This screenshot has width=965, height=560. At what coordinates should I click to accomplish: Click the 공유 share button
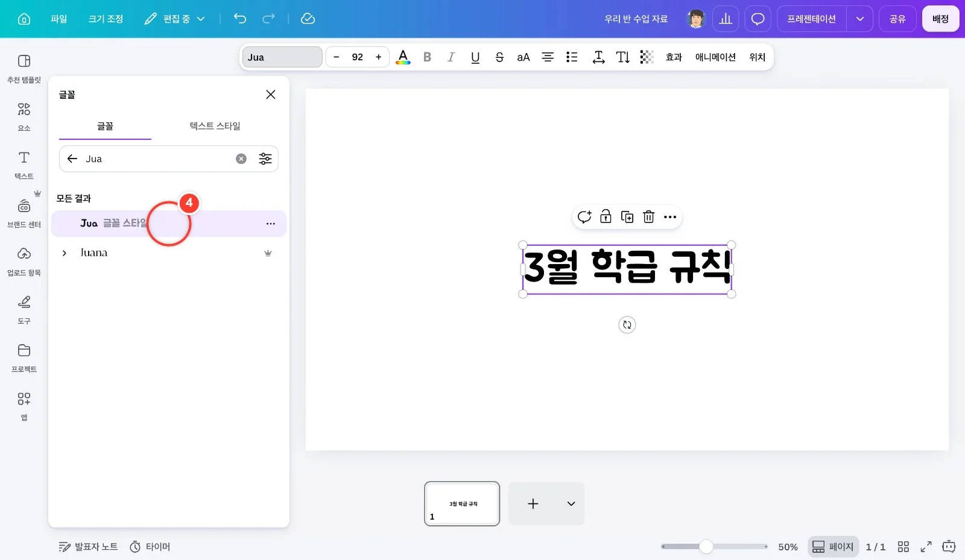(x=897, y=19)
